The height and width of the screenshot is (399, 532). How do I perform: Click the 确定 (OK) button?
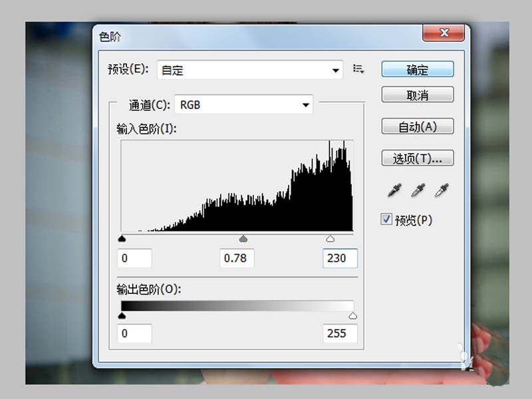[417, 68]
